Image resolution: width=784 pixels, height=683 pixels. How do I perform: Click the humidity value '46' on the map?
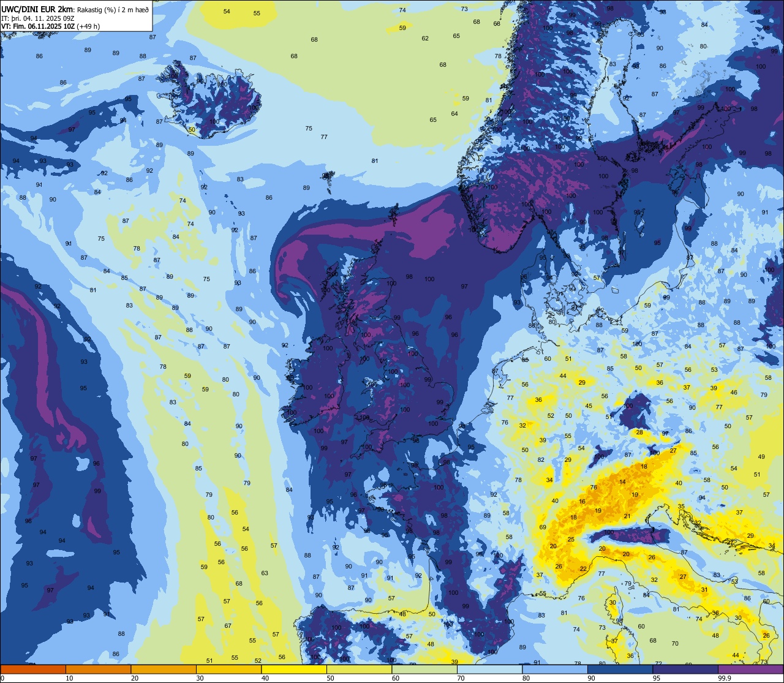734,393
